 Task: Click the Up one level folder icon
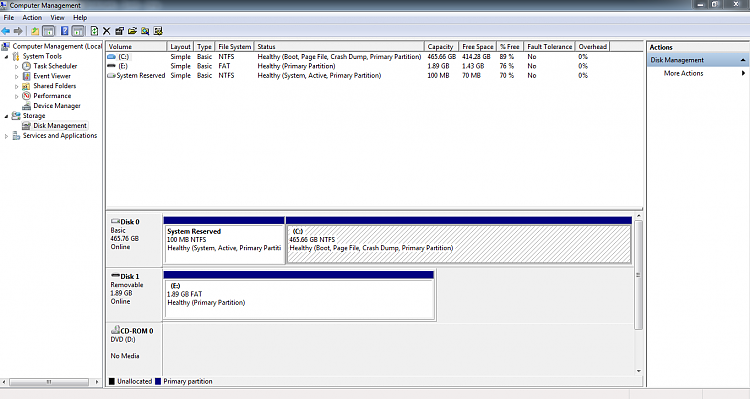[35, 31]
